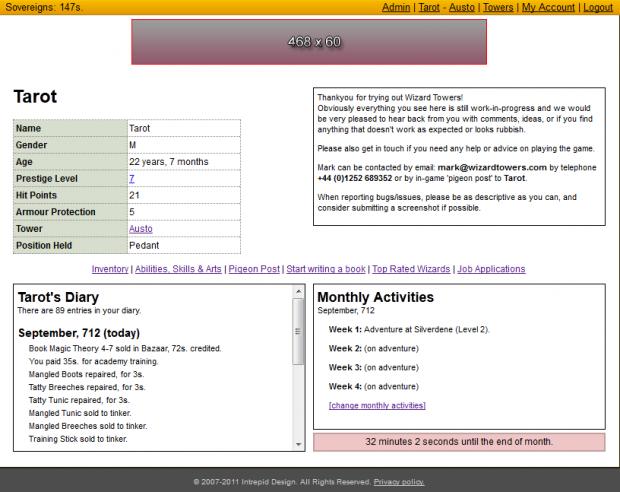Open My Account page
The width and height of the screenshot is (620, 492).
pos(548,7)
